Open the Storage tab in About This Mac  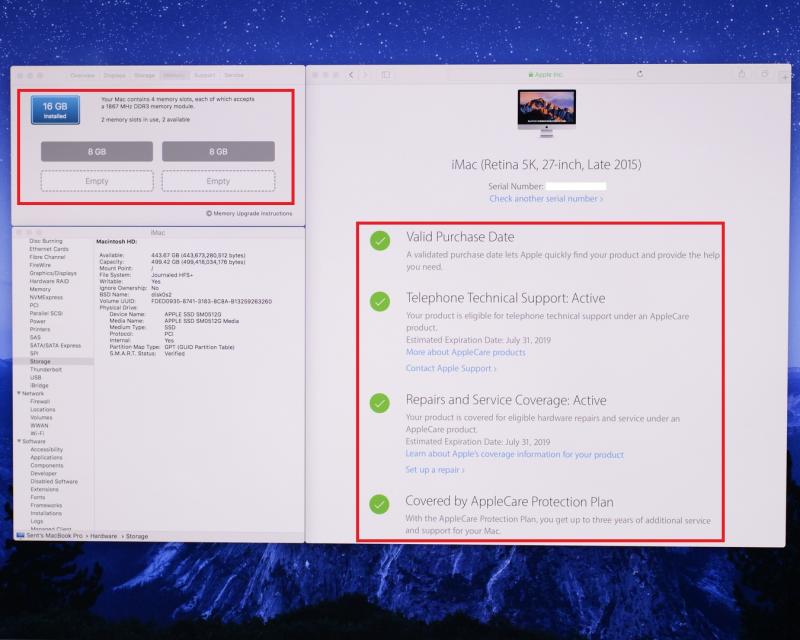point(144,75)
